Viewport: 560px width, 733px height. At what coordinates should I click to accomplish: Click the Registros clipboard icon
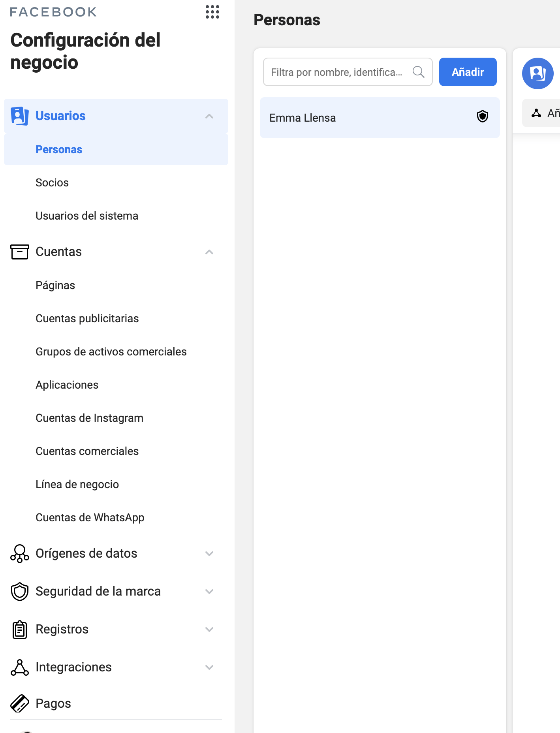click(20, 629)
